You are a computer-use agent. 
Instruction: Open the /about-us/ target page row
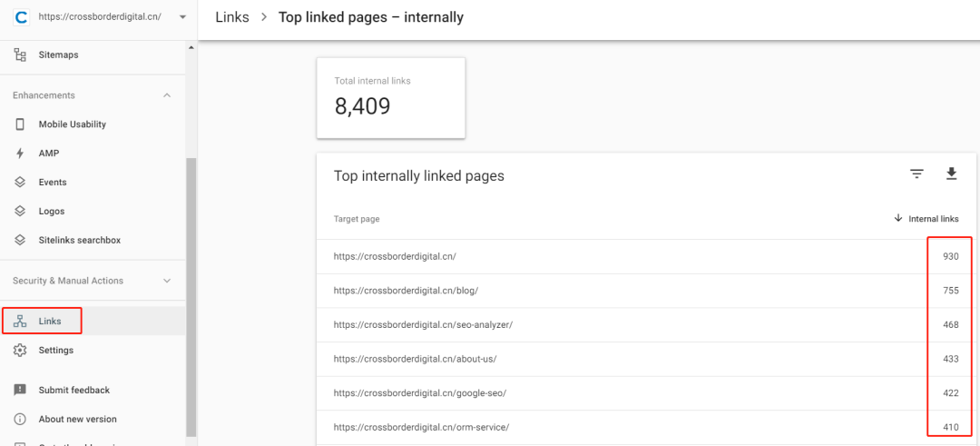click(x=646, y=360)
